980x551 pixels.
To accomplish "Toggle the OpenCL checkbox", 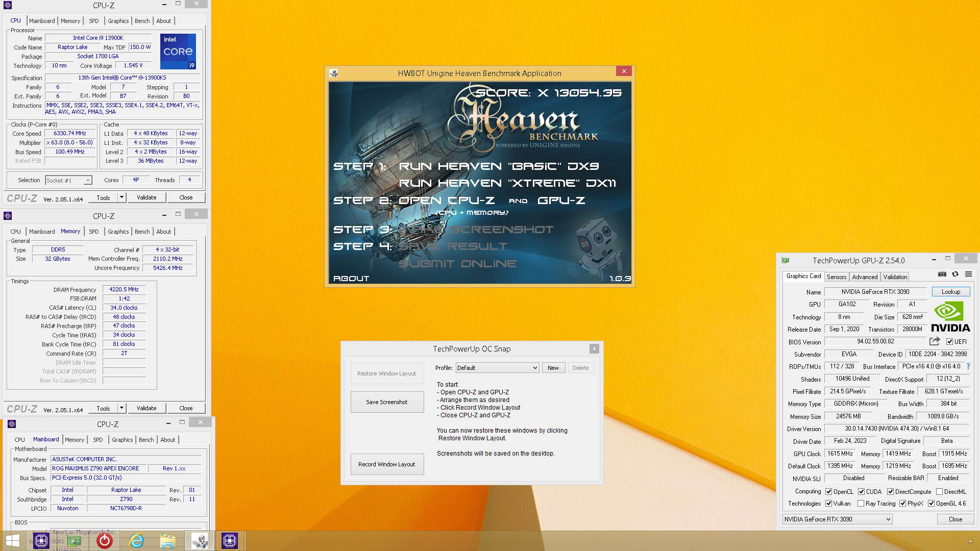I will point(829,492).
